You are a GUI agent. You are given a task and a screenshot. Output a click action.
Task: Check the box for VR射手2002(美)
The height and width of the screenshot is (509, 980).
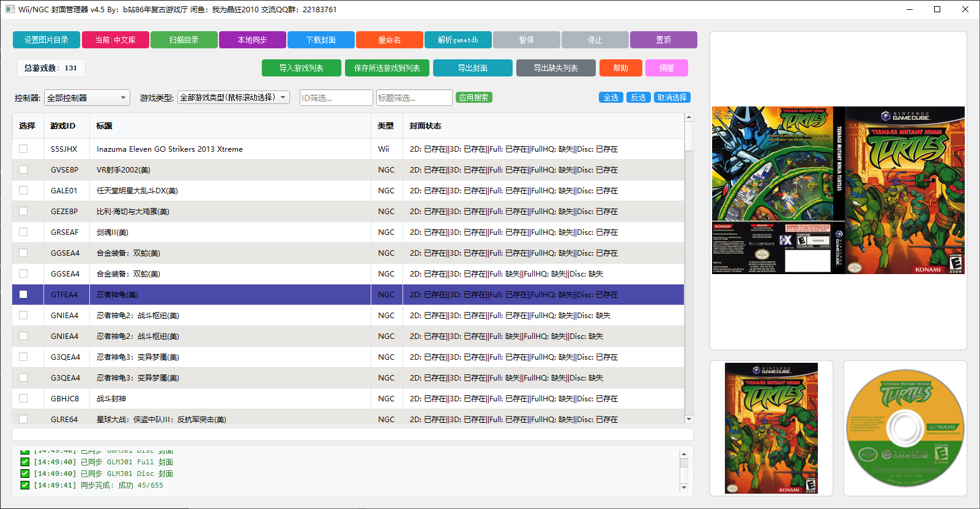click(23, 169)
